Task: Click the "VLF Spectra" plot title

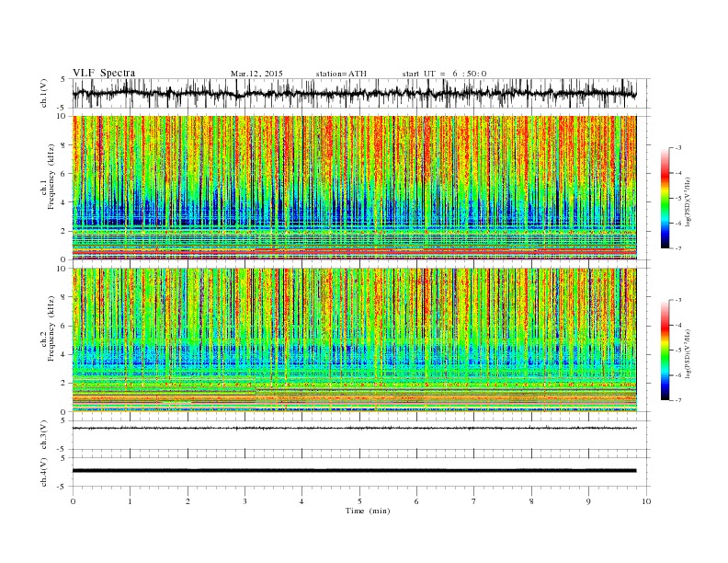Action: tap(104, 73)
